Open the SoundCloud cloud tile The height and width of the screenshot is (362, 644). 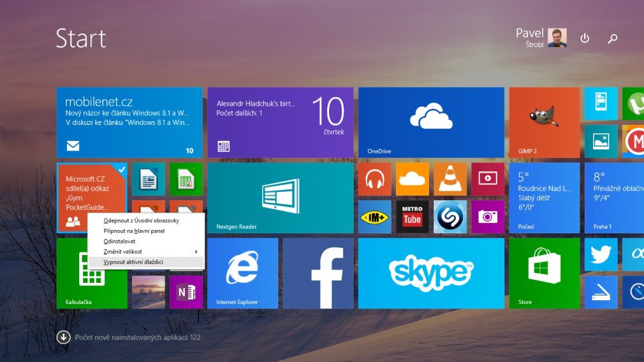point(412,179)
